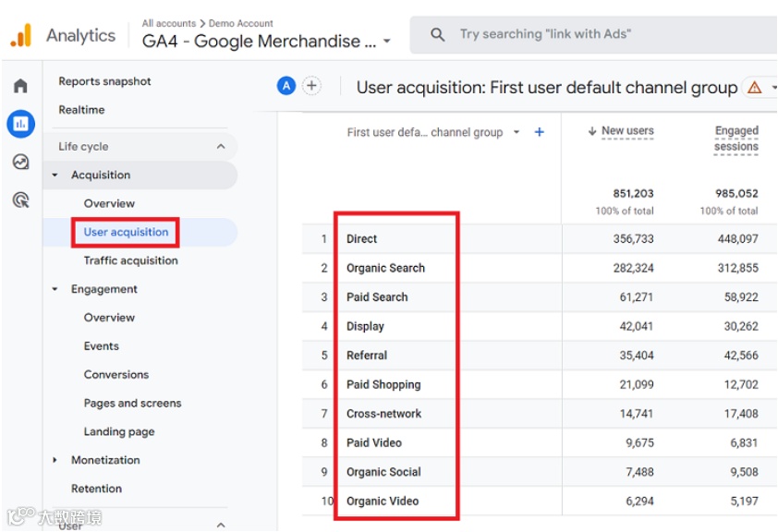The image size is (778, 532).
Task: Open the property selector dropdown arrow
Action: (x=387, y=42)
